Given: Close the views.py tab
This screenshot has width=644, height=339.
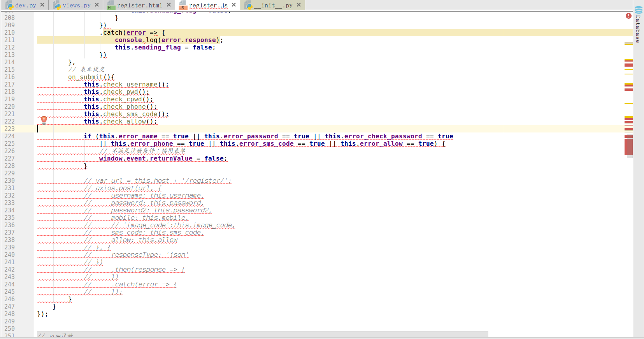Looking at the screenshot, I should (x=97, y=5).
